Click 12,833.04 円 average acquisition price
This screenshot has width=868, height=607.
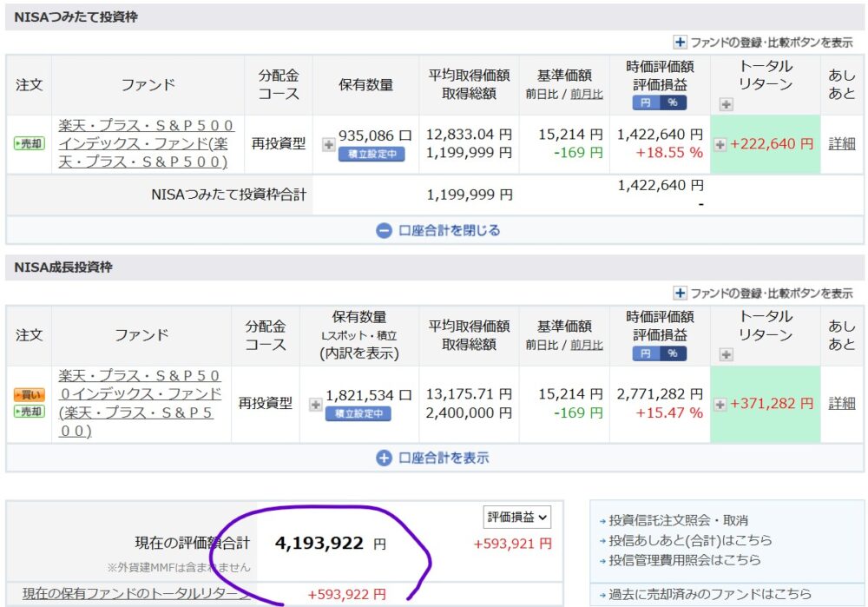coord(469,135)
